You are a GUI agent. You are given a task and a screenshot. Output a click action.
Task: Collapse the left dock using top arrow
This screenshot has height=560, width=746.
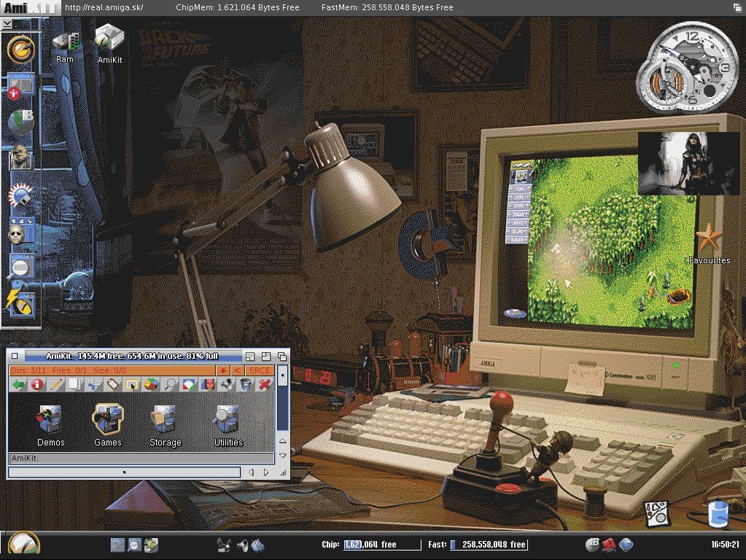pos(7,24)
